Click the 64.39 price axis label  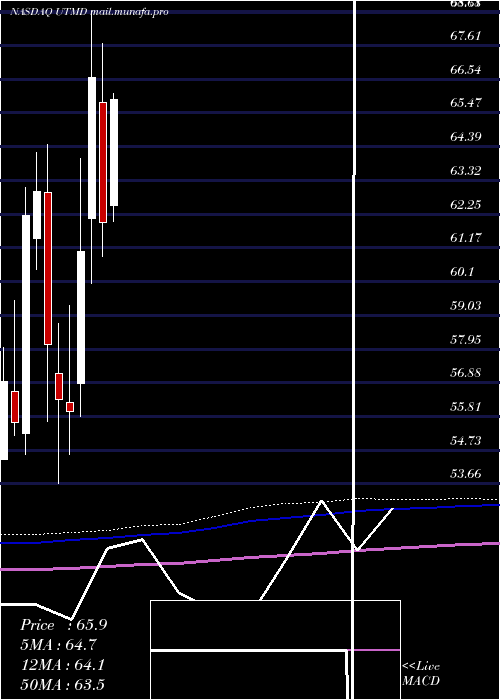466,136
